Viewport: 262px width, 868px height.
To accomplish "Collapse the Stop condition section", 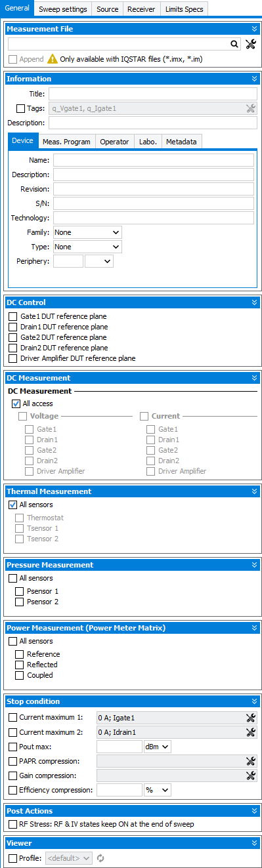I will click(x=255, y=701).
